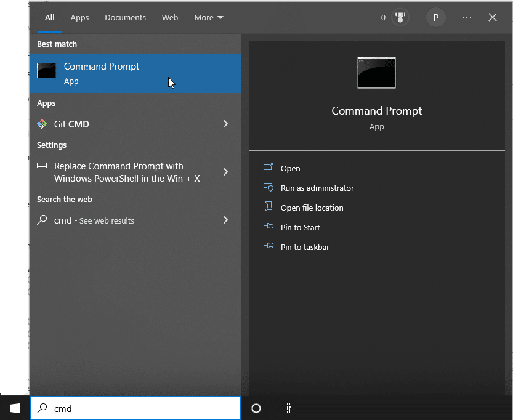This screenshot has height=420, width=513.
Task: Select Open file location
Action: [x=312, y=208]
